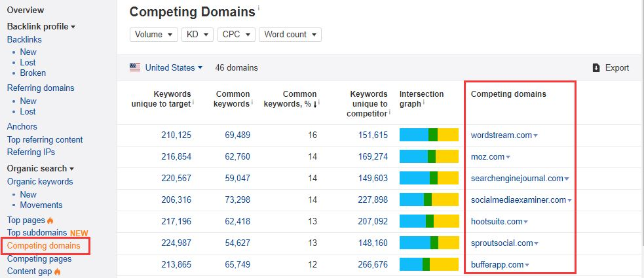
Task: Click info icon next to Intersection graph header
Action: pyautogui.click(x=425, y=101)
